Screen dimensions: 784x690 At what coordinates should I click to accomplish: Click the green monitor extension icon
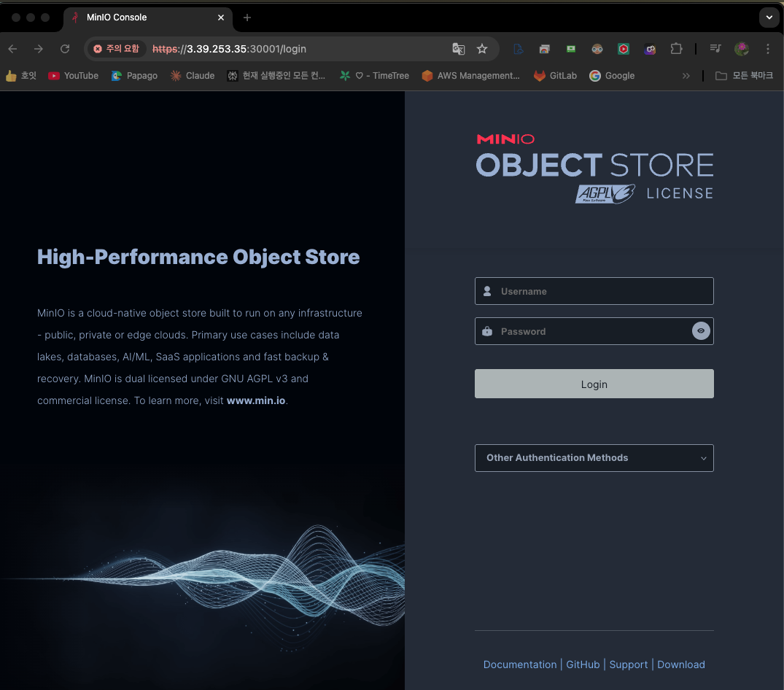(x=570, y=48)
